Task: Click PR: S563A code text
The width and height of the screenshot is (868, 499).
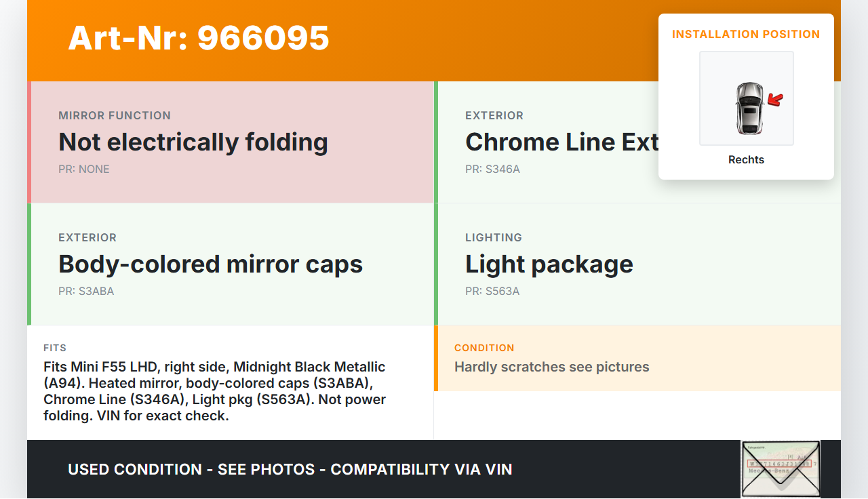Action: point(492,292)
